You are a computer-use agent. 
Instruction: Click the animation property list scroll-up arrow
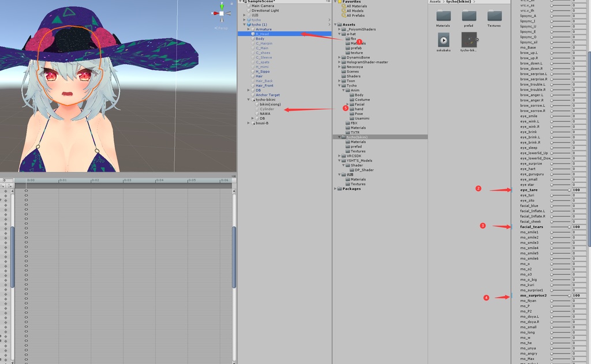(13, 192)
